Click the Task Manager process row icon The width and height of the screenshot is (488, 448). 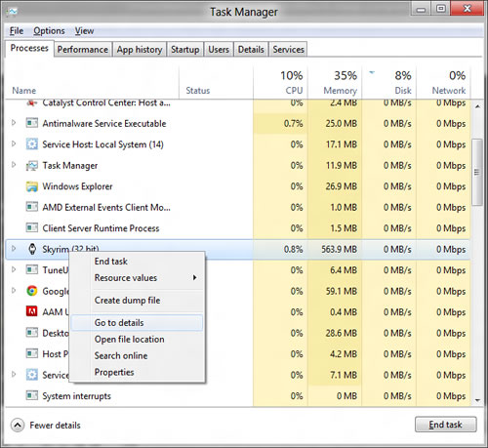click(x=32, y=165)
